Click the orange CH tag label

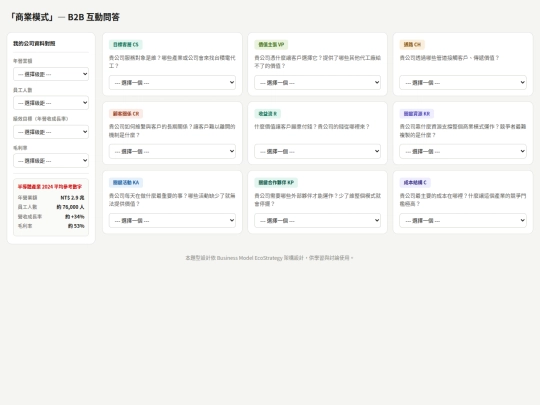click(x=412, y=44)
